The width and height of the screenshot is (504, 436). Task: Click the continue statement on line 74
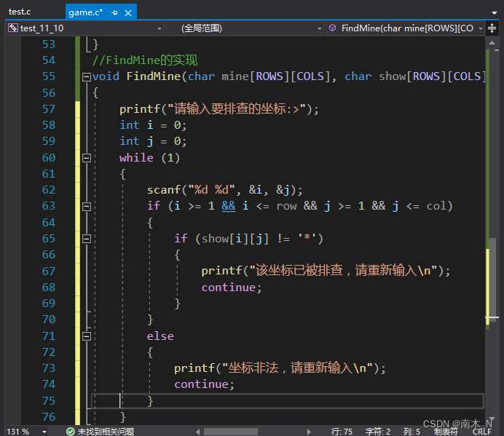click(x=204, y=384)
